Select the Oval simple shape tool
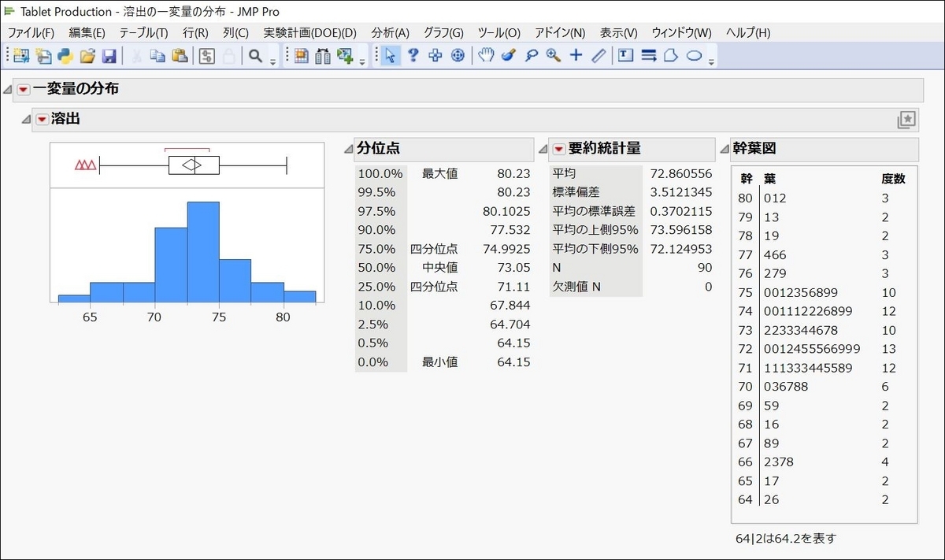The width and height of the screenshot is (945, 560). coord(694,56)
